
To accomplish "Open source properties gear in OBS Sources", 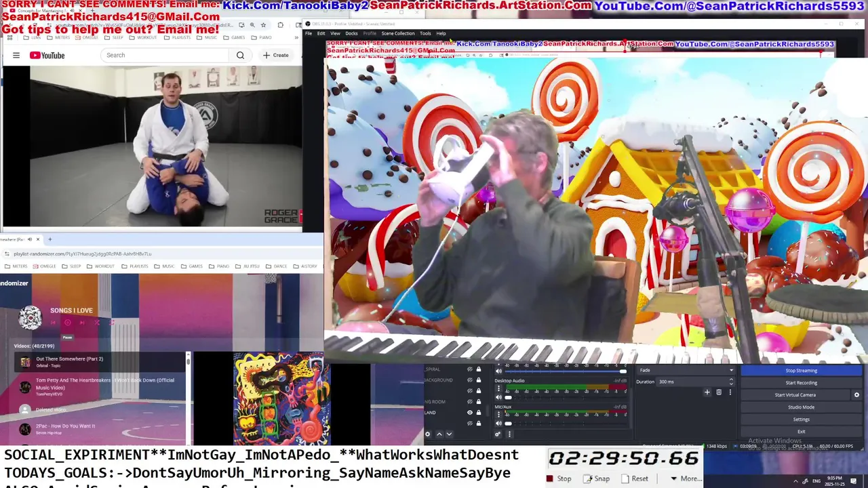I will point(427,434).
